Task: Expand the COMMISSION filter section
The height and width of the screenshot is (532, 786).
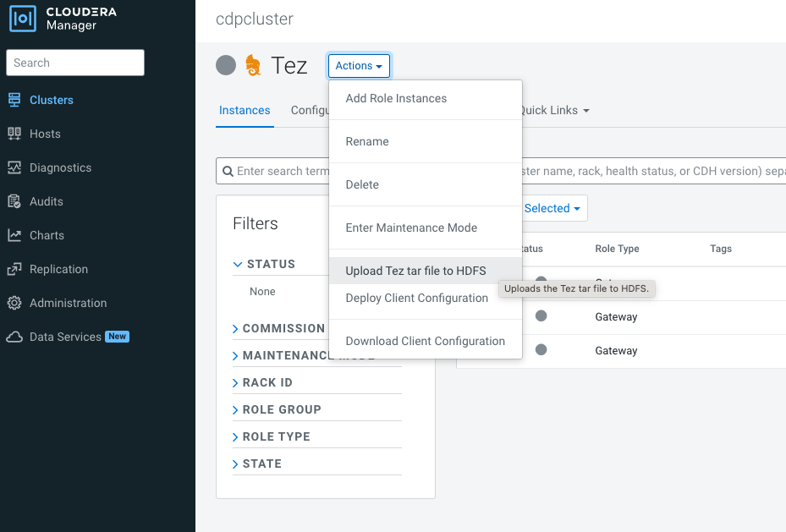Action: tap(279, 328)
